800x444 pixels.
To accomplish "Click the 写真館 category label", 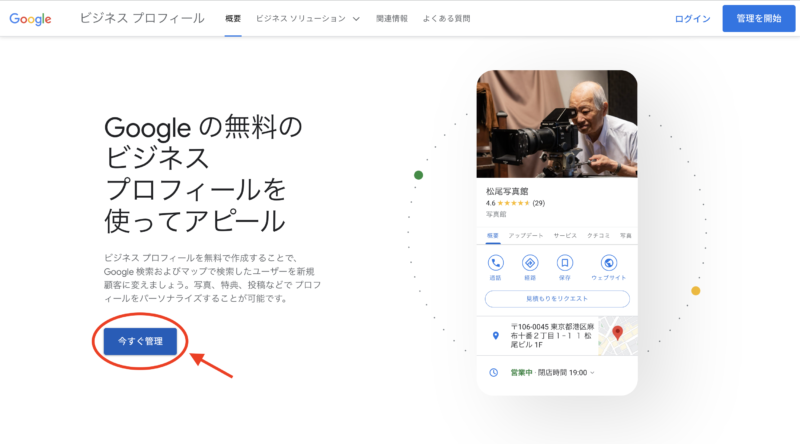I will coord(496,214).
